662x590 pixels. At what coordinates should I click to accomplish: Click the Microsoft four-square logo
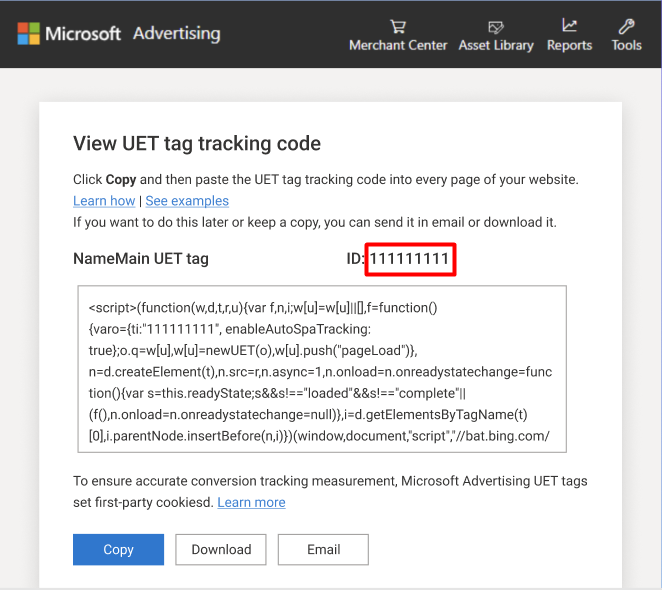point(29,33)
